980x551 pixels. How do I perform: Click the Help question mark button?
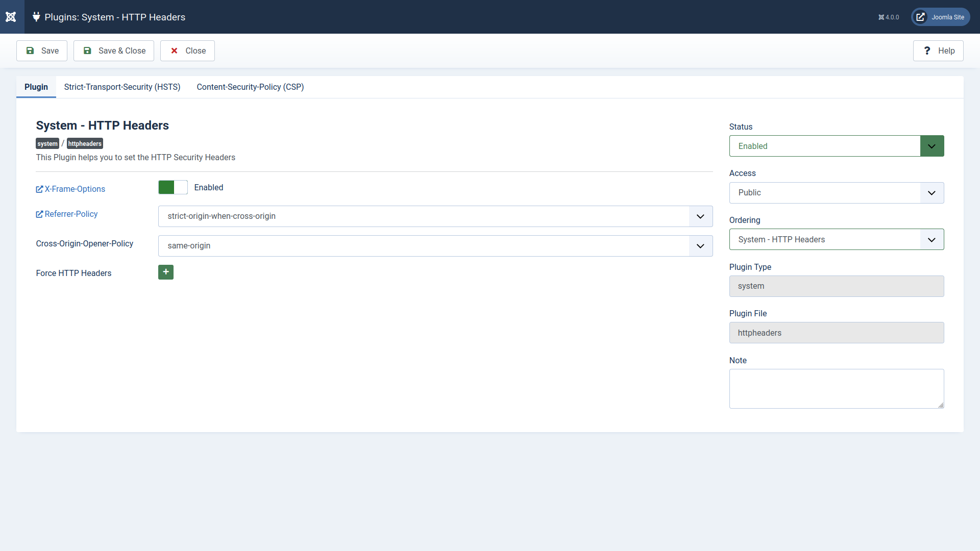click(938, 51)
